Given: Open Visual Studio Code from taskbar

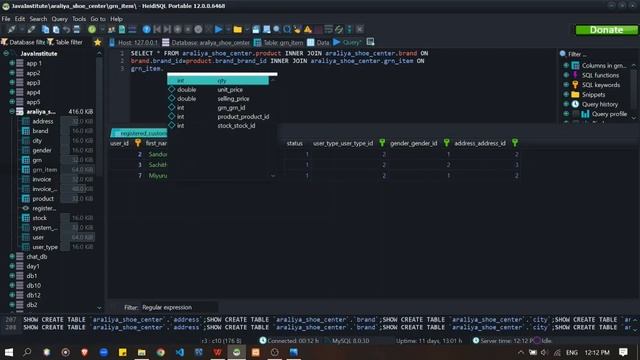Looking at the screenshot, I should click(180, 352).
